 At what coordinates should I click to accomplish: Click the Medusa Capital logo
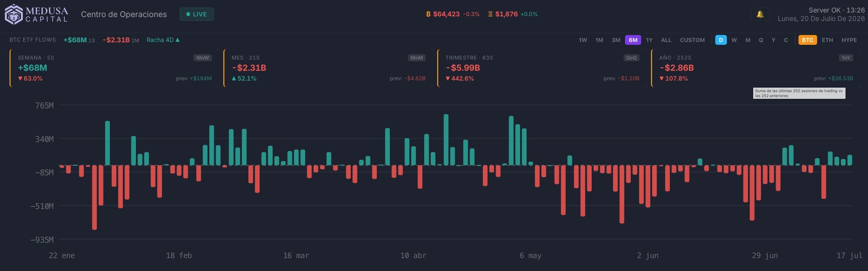point(36,14)
